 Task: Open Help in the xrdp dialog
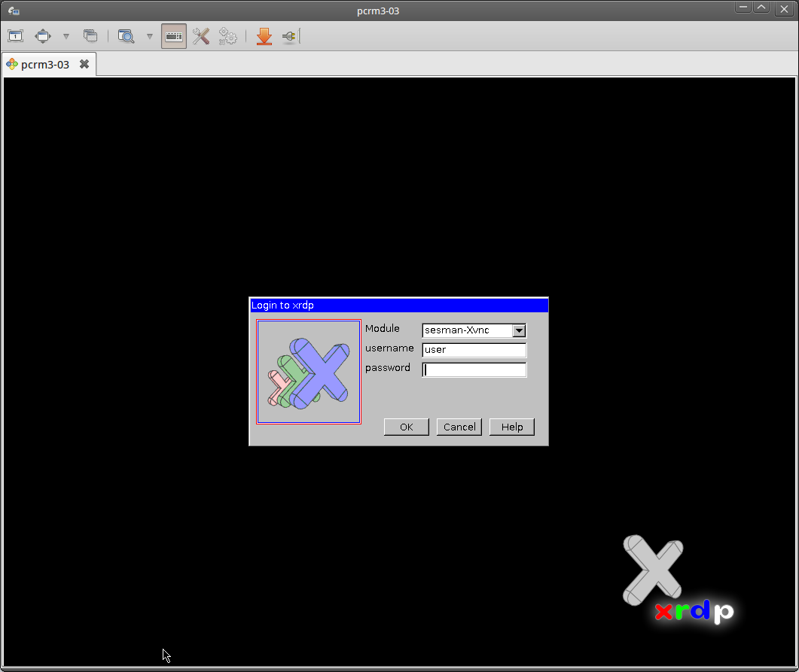click(511, 427)
